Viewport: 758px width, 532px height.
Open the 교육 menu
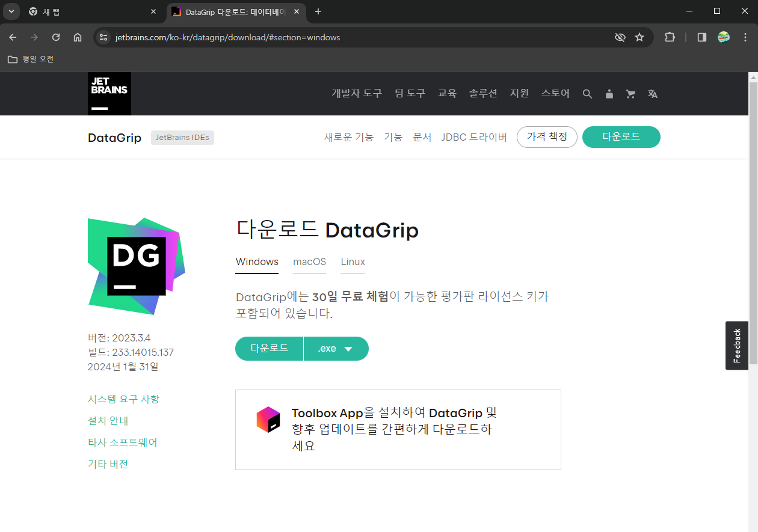coord(447,93)
